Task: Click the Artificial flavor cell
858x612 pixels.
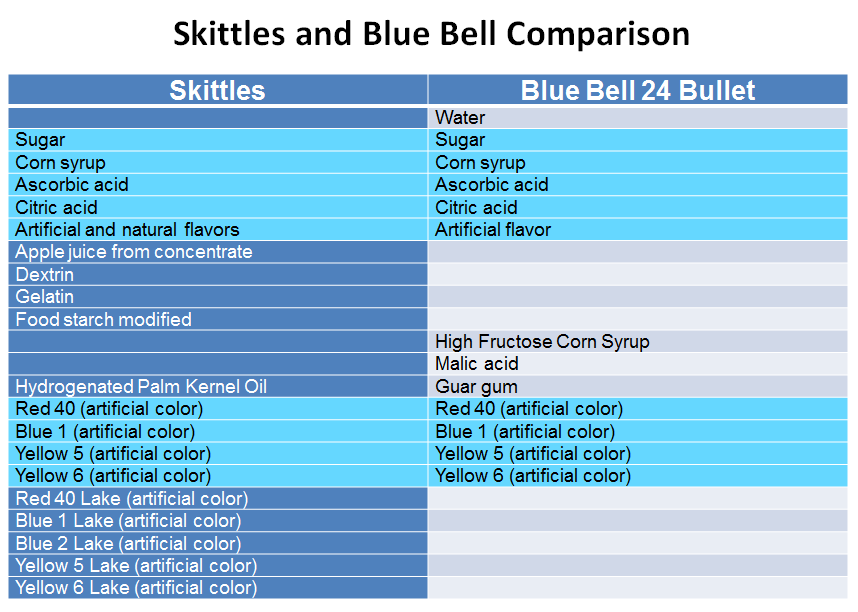Action: [x=638, y=230]
